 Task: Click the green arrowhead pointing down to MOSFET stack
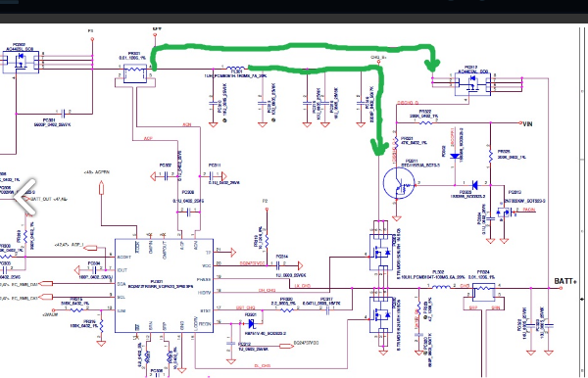[x=379, y=147]
